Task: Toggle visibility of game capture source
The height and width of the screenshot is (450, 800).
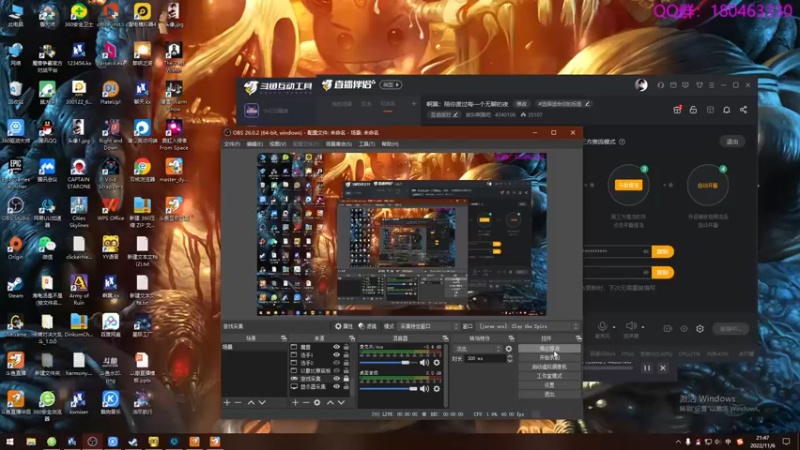Action: (x=336, y=379)
